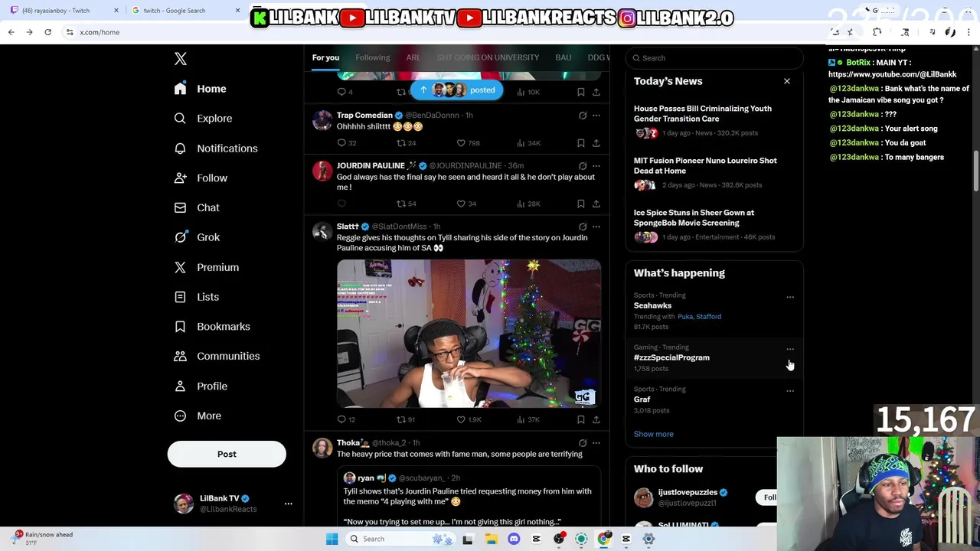The height and width of the screenshot is (551, 980).
Task: Open LilBank TV account menu dots
Action: click(288, 504)
